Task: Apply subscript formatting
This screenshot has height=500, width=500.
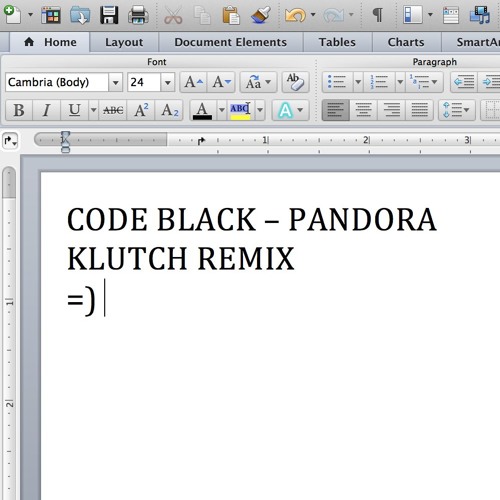Action: pos(169,110)
